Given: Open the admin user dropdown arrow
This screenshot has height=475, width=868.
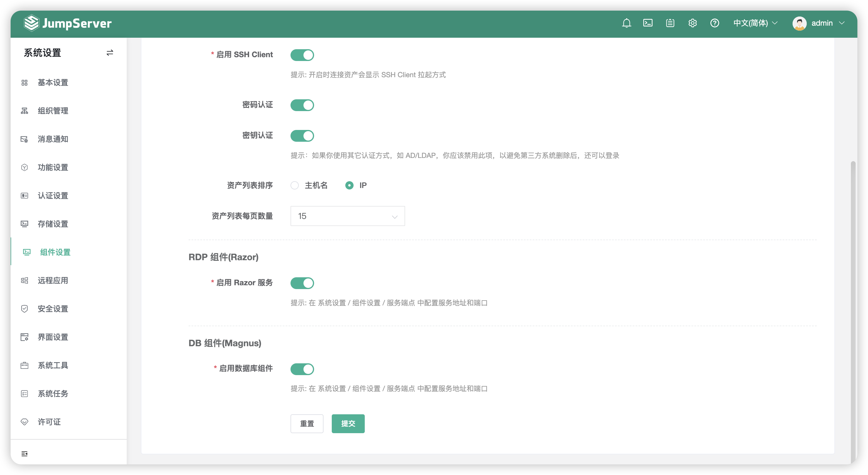Looking at the screenshot, I should coord(842,23).
